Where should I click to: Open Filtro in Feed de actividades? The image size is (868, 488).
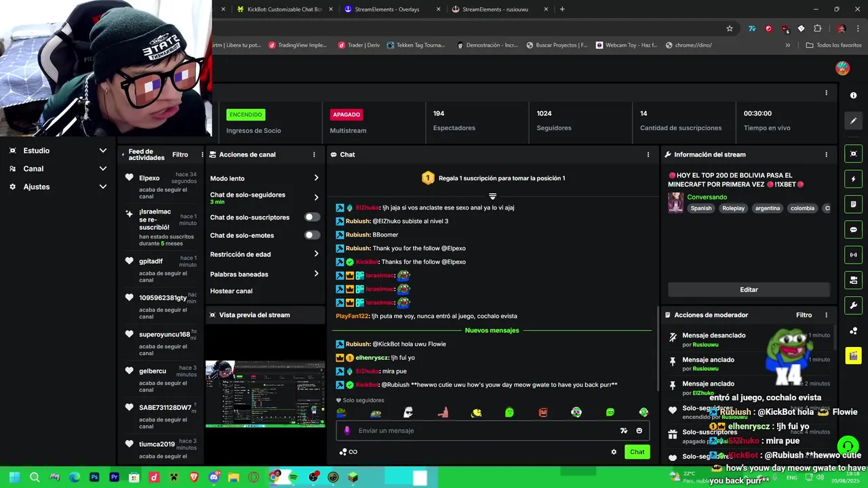tap(180, 155)
